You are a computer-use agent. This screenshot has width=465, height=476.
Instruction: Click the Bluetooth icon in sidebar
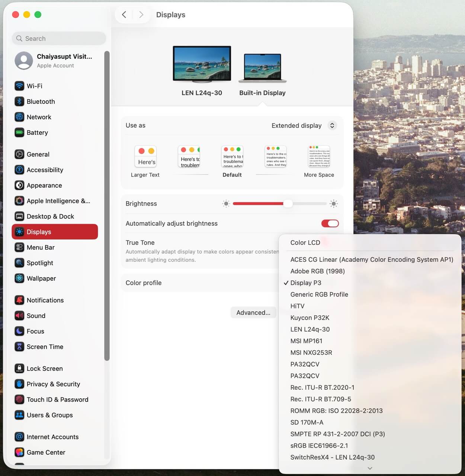[x=19, y=102]
